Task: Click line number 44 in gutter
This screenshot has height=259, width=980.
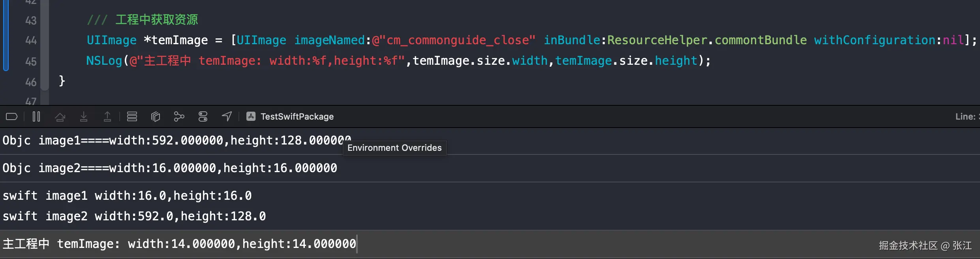Action: tap(31, 40)
